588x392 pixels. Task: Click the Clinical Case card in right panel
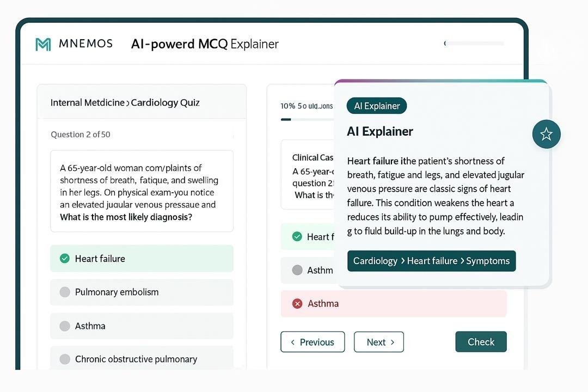(308, 174)
